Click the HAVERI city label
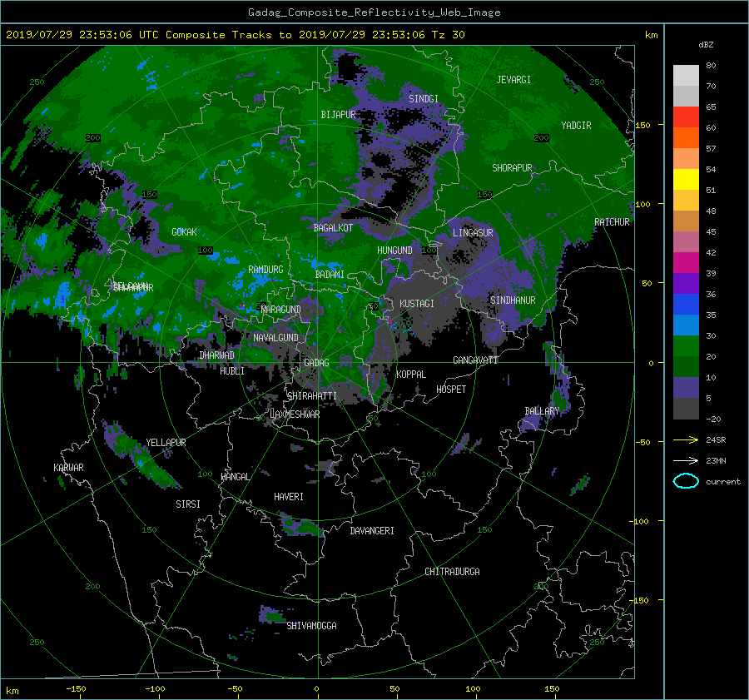The height and width of the screenshot is (700, 749). click(289, 497)
